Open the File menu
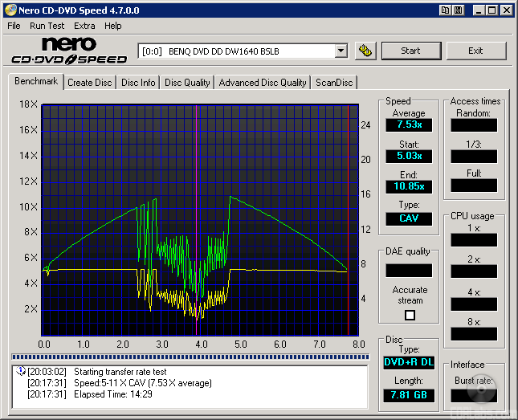Viewport: 518px width, 420px height. (14, 26)
